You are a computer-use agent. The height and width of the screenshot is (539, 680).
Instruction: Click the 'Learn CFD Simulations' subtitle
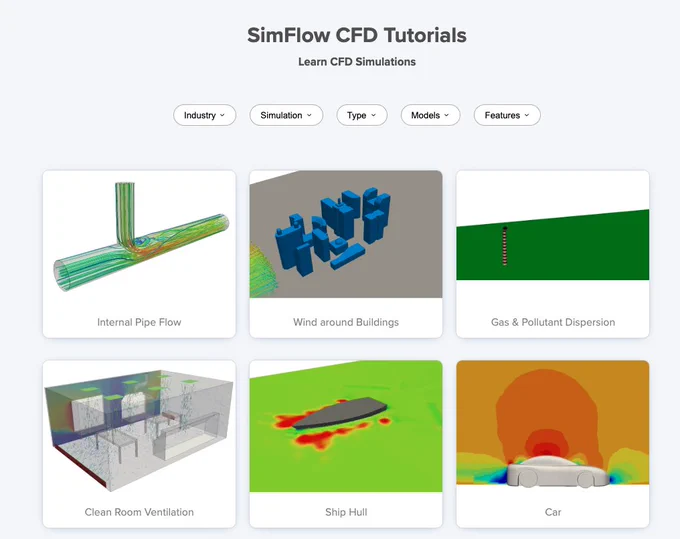[x=357, y=62]
